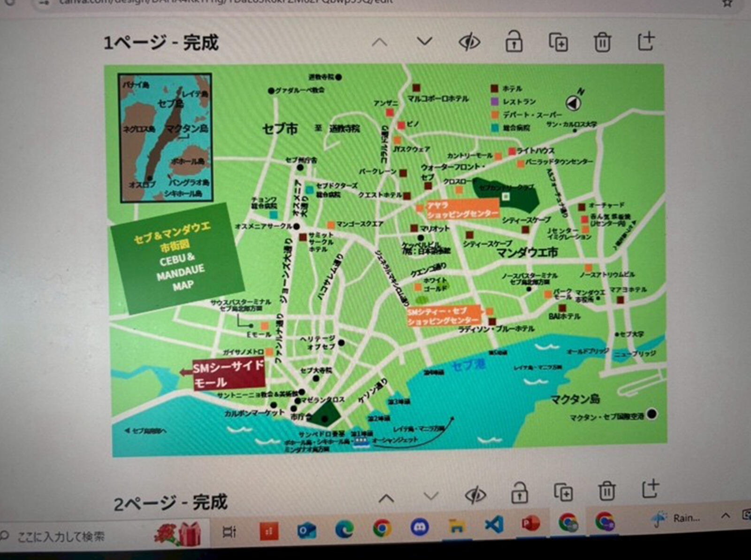751x560 pixels.
Task: Duplicate page 2
Action: tap(563, 492)
